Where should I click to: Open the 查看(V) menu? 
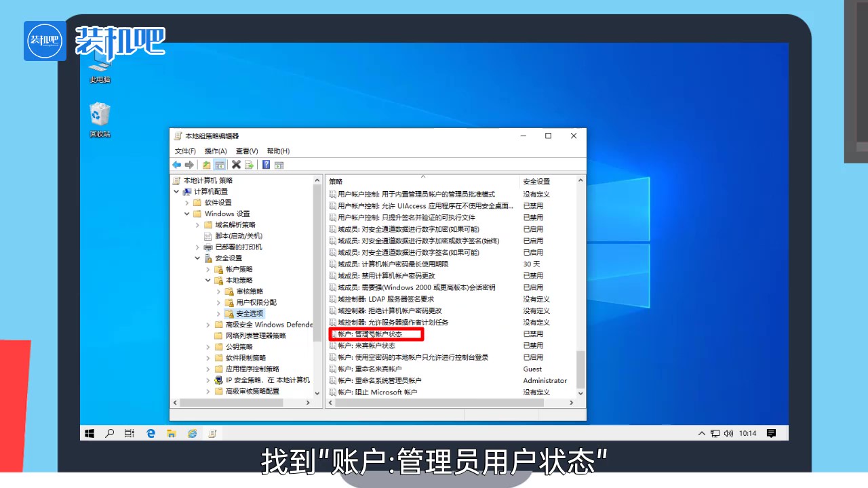247,150
